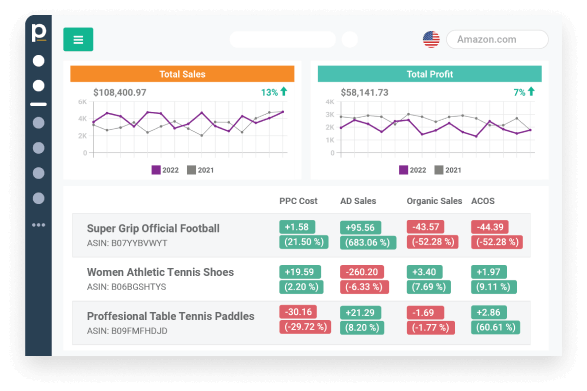Toggle the 2022 legend swatch in Total Profit
Viewport: 587px width, 391px height.
point(403,170)
